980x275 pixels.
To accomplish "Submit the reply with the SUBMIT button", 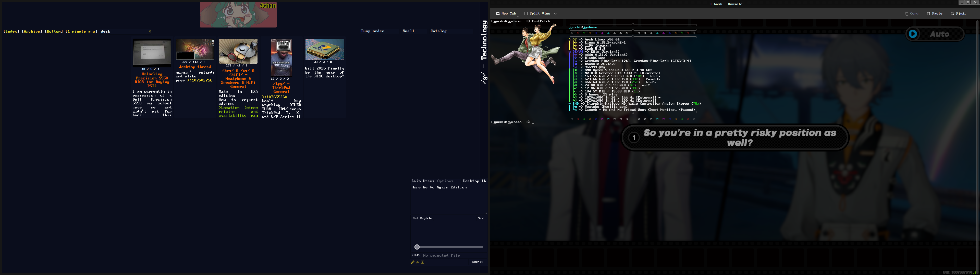I will (477, 262).
